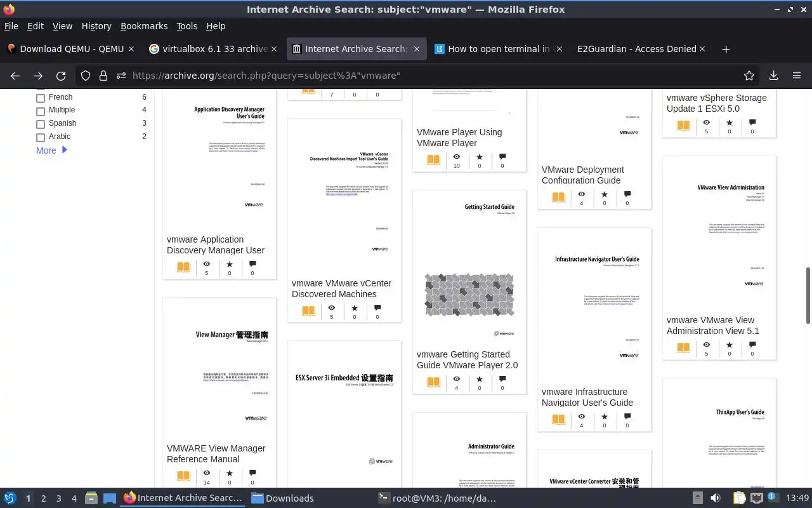Tick the Spanish language checkbox
The image size is (812, 508).
(x=41, y=124)
